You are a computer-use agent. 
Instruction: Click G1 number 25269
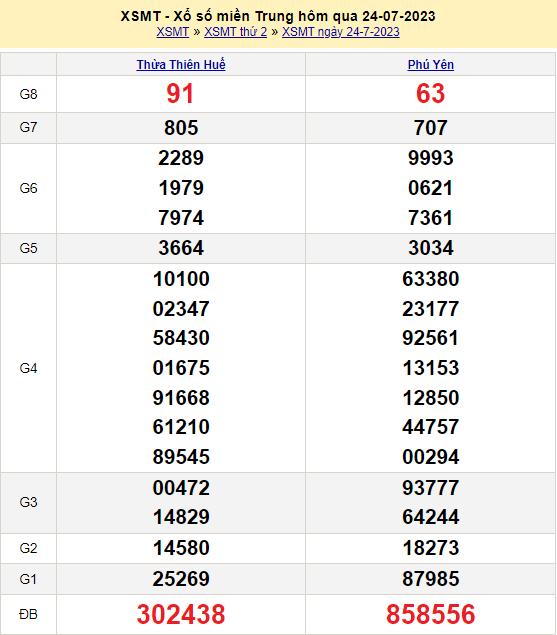click(181, 579)
